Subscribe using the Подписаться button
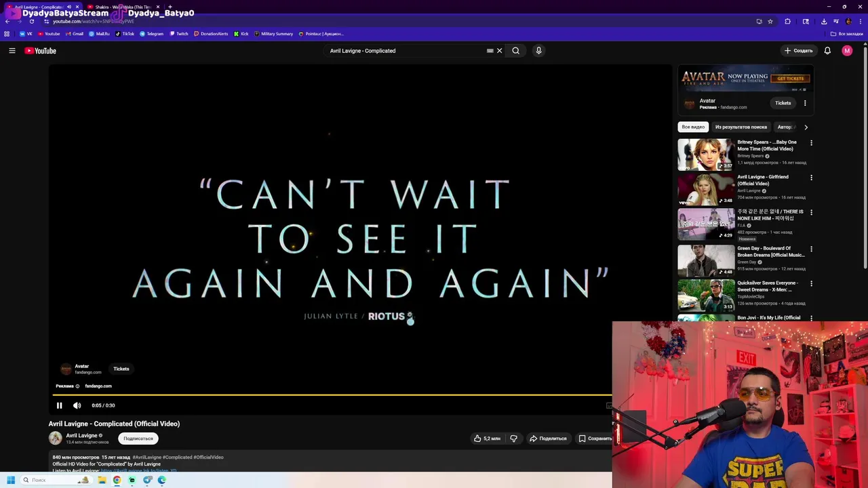The height and width of the screenshot is (488, 868). 138,439
